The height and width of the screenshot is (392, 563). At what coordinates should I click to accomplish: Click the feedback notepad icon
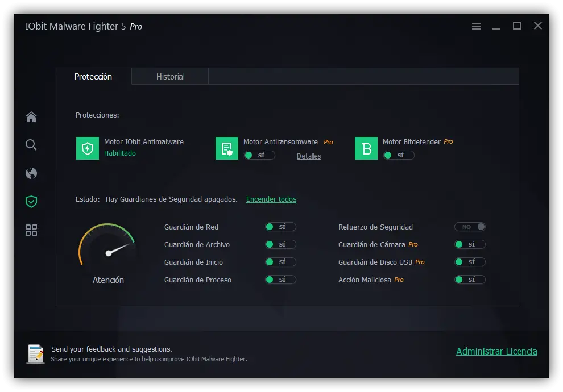tap(36, 353)
